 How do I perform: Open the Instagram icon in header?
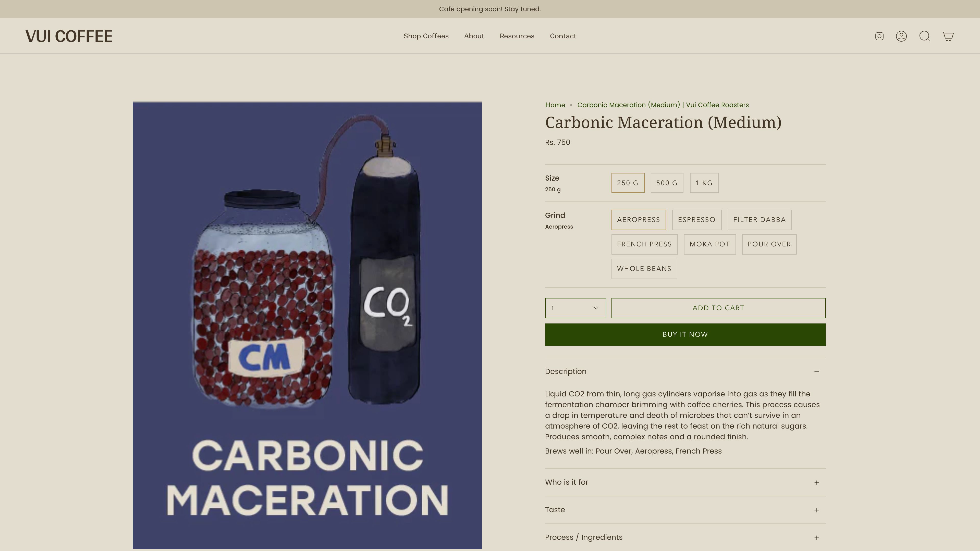[879, 36]
